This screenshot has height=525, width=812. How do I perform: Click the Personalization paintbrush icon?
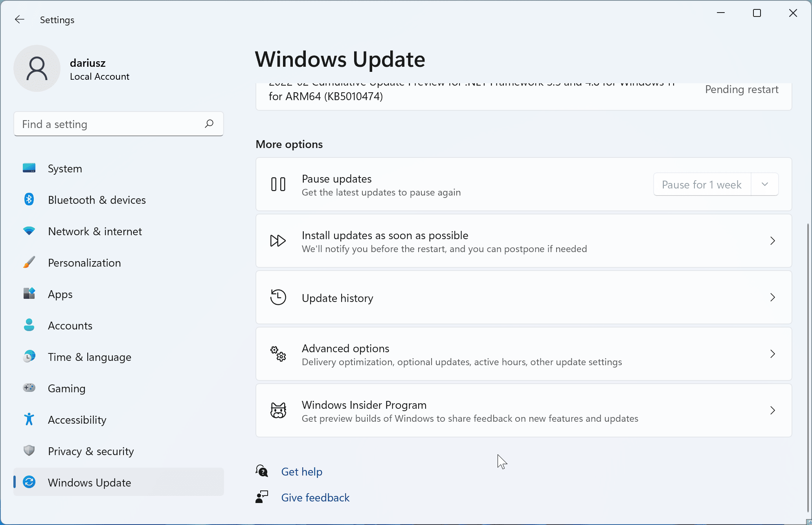(x=29, y=262)
